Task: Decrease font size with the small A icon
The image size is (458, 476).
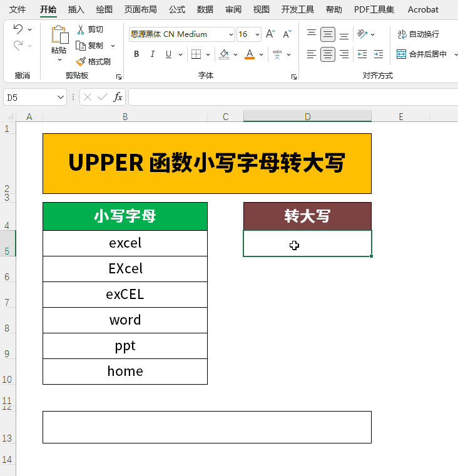Action: 287,34
